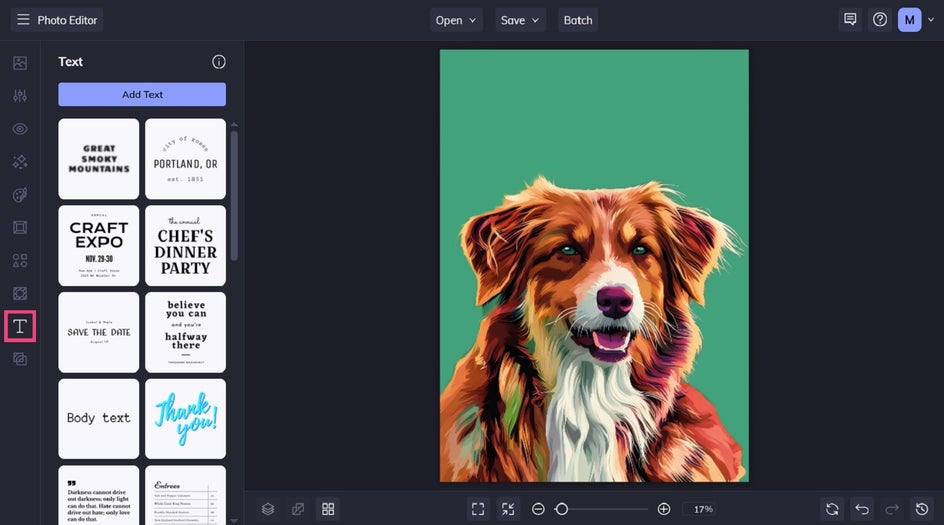This screenshot has height=525, width=944.
Task: Choose Portland, OR text template
Action: (x=185, y=159)
